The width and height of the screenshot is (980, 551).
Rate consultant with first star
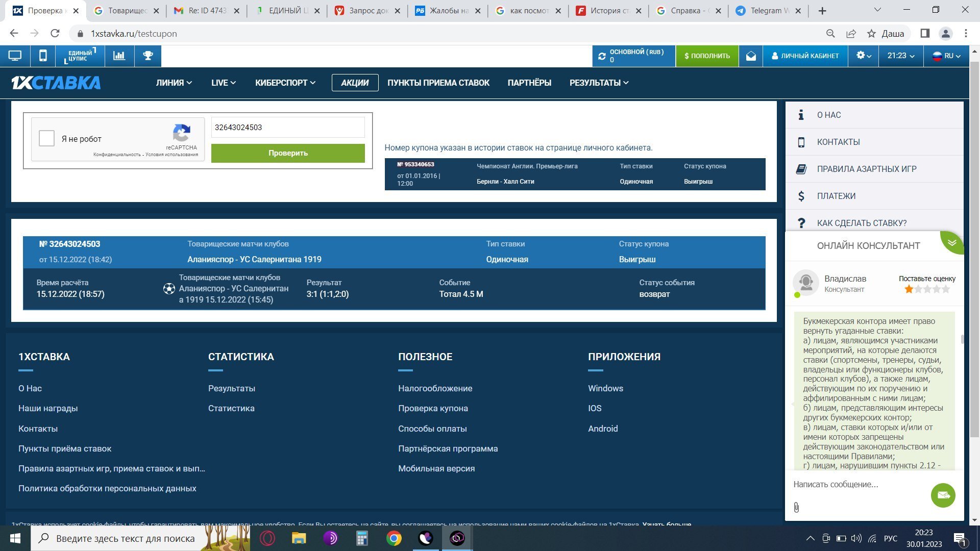point(909,289)
